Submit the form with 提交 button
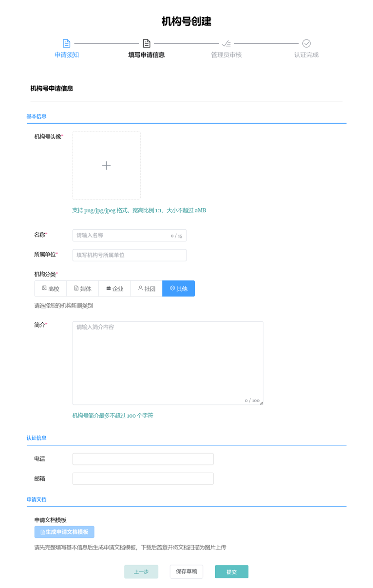 pyautogui.click(x=232, y=572)
